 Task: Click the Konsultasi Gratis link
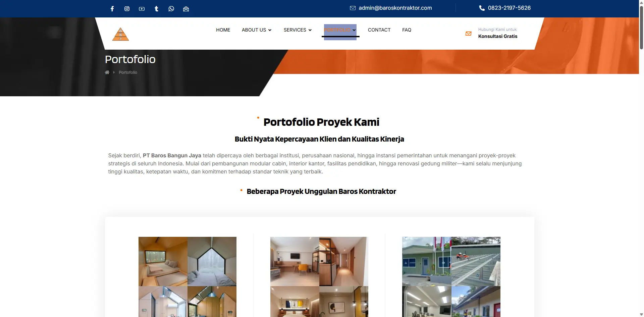498,36
